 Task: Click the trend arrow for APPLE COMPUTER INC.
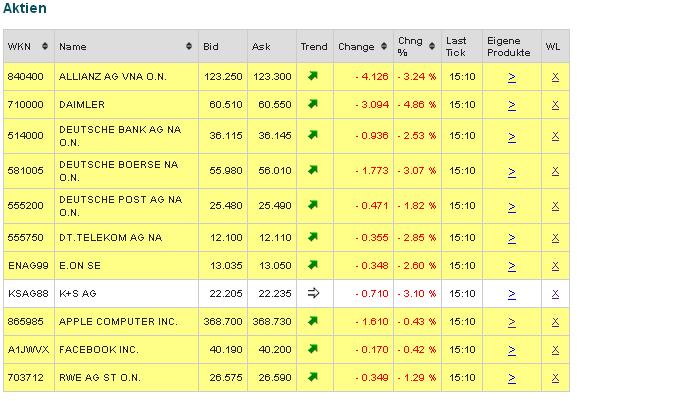click(313, 321)
